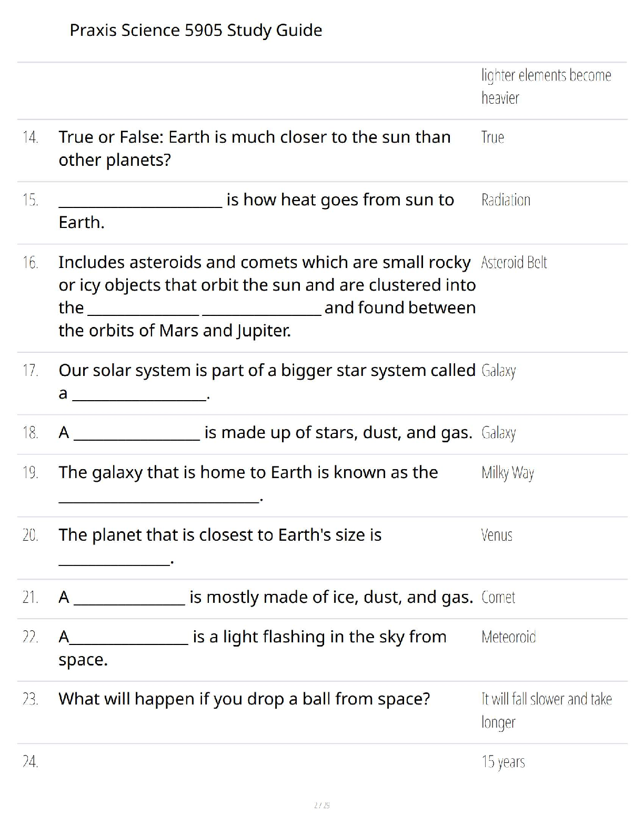Click the "Meteoroid" answer
The width and height of the screenshot is (644, 834).
(508, 637)
